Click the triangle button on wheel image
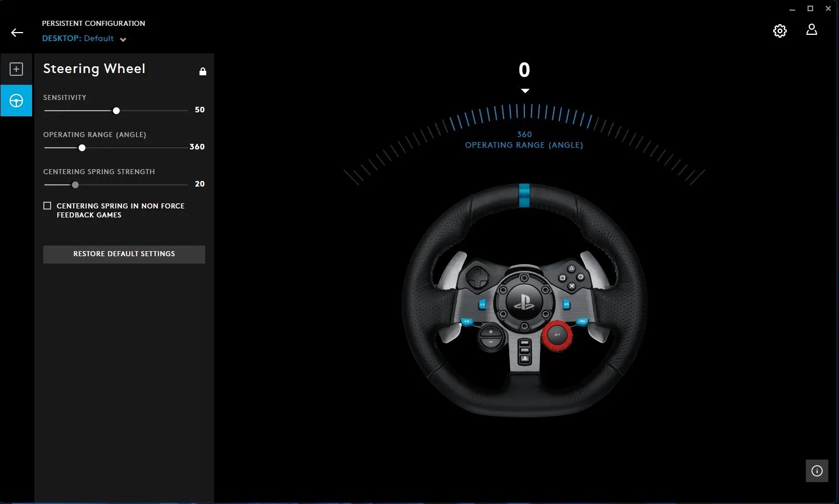839x504 pixels. coord(572,269)
